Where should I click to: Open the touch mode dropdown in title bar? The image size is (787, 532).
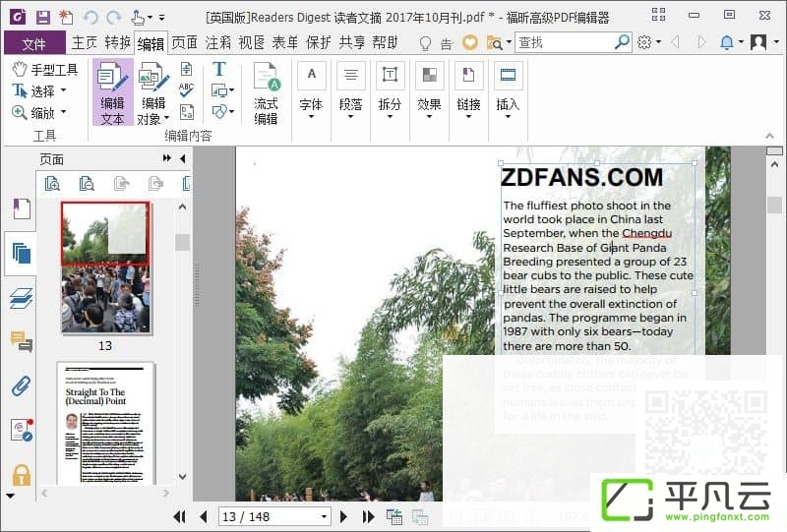(149, 18)
